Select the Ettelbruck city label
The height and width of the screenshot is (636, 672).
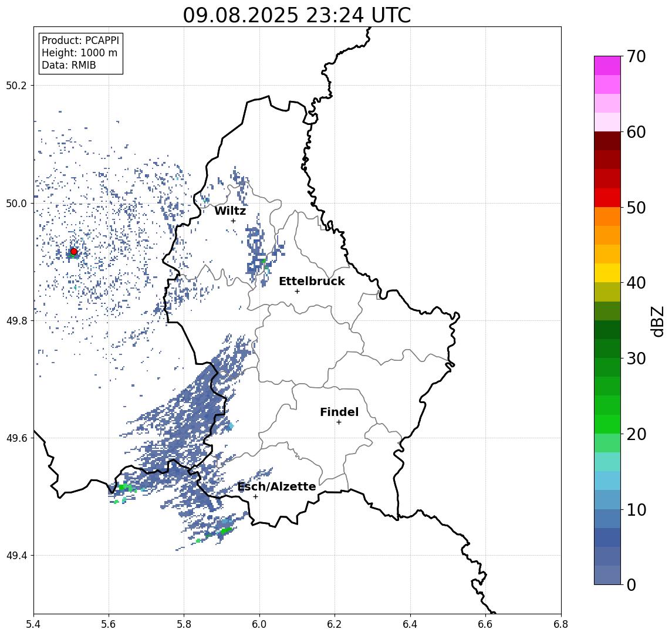pos(312,281)
